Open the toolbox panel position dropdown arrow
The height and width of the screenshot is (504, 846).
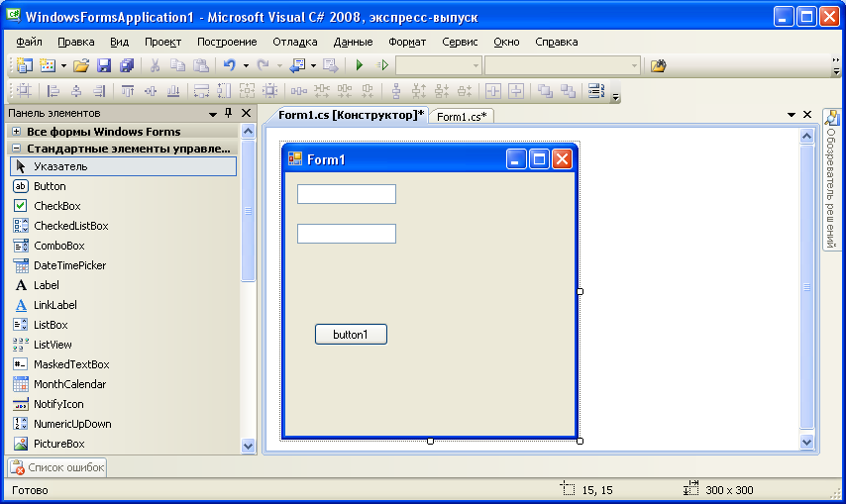213,114
